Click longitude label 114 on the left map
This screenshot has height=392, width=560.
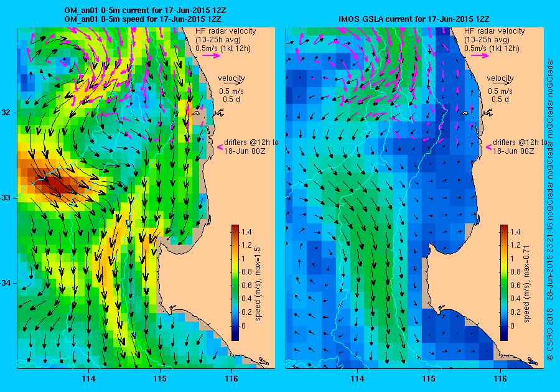(88, 379)
